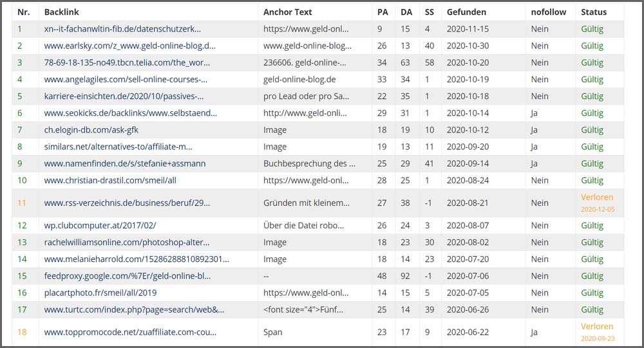Sort by the Backlink column header
The height and width of the screenshot is (348, 644).
62,12
